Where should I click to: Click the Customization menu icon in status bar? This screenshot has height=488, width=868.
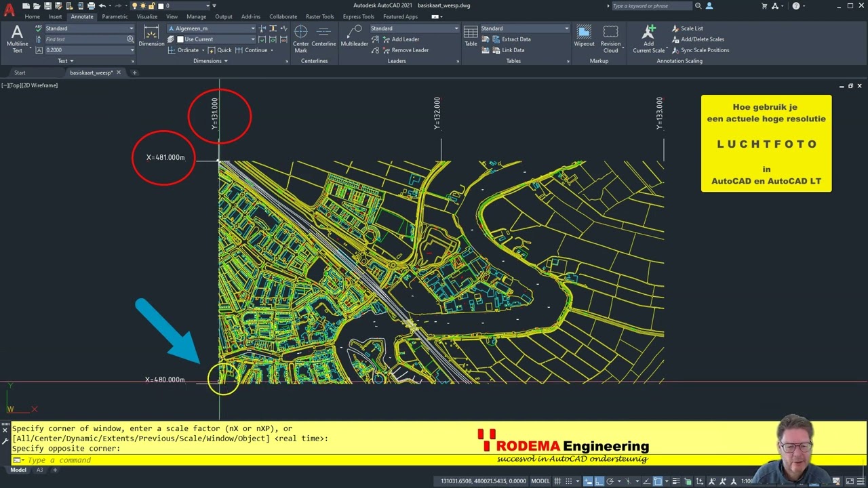pyautogui.click(x=861, y=481)
